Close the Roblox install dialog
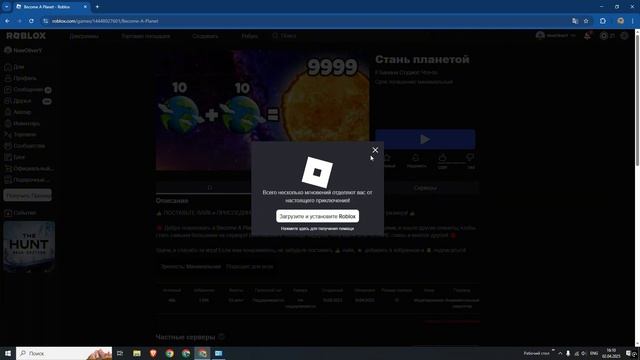 [x=375, y=150]
